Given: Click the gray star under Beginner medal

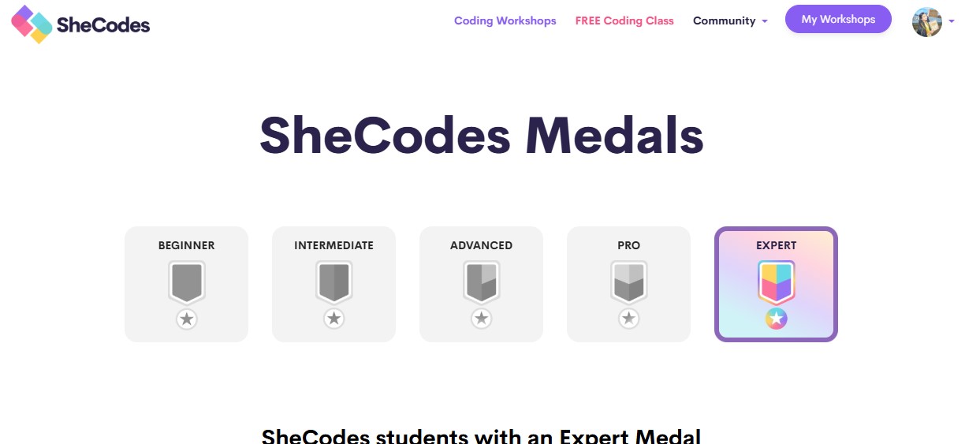Looking at the screenshot, I should 186,319.
